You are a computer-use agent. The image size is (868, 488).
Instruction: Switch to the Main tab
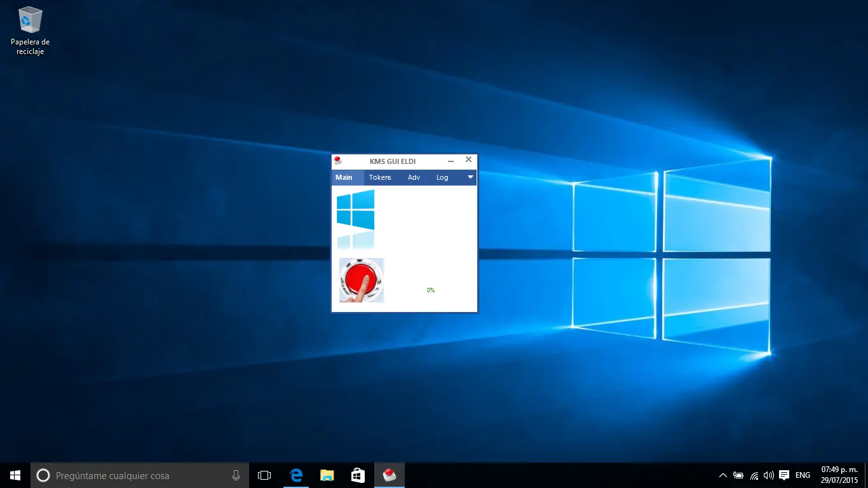(344, 177)
